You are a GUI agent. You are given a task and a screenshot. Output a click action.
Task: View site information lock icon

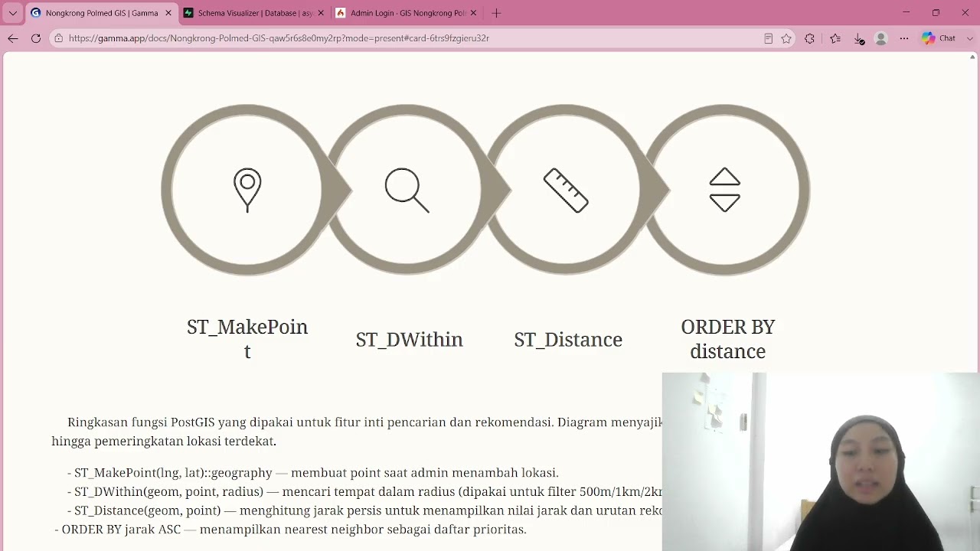coord(58,38)
